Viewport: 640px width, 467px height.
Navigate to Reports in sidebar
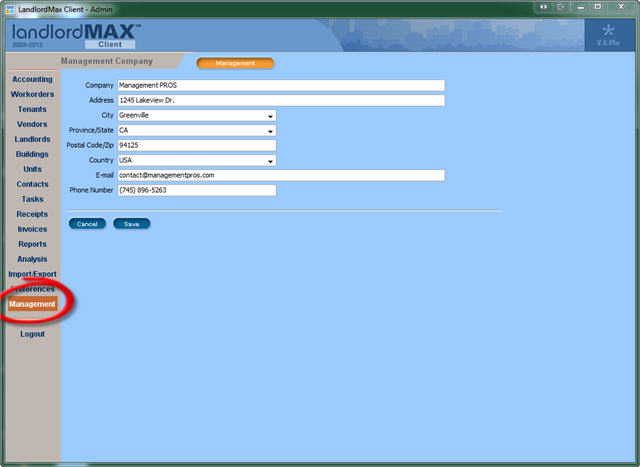click(x=32, y=244)
